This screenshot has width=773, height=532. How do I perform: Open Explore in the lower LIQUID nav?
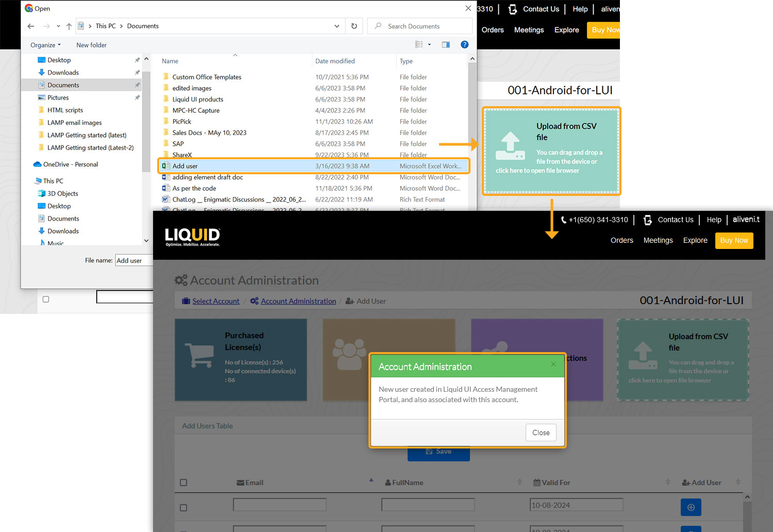695,240
